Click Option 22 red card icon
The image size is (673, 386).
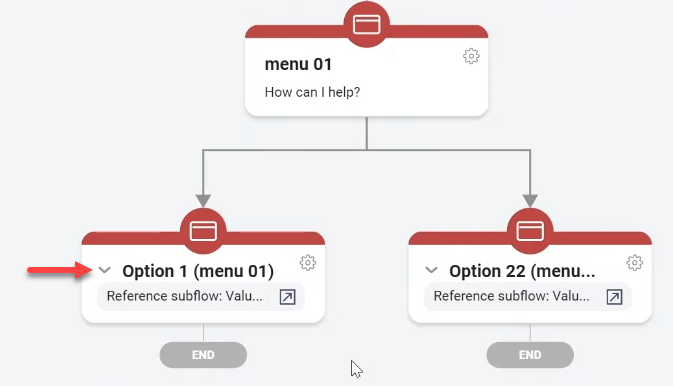(530, 231)
